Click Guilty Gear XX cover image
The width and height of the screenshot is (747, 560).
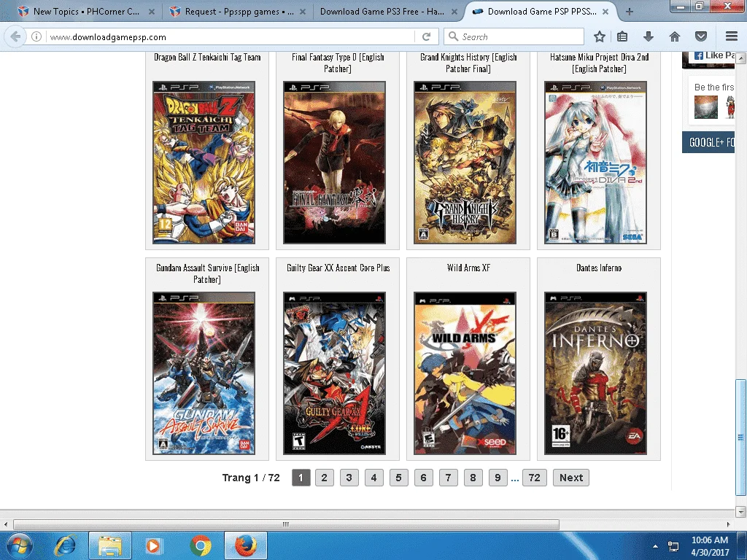[x=334, y=373]
